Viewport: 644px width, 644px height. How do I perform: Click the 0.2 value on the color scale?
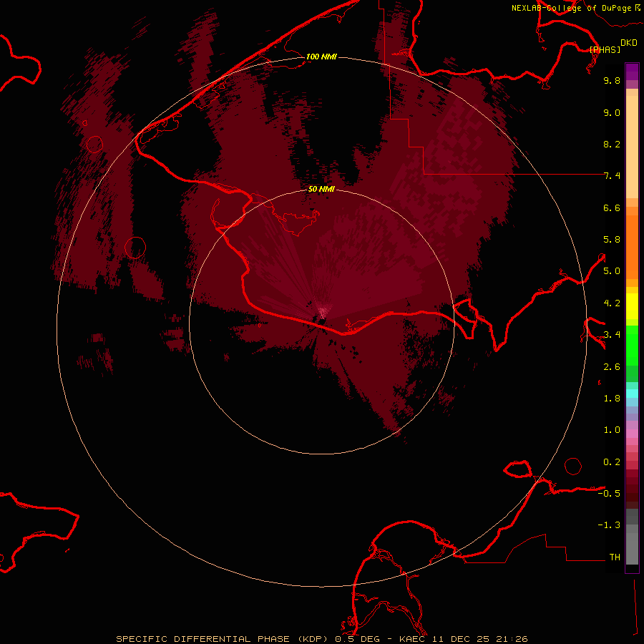pyautogui.click(x=612, y=462)
